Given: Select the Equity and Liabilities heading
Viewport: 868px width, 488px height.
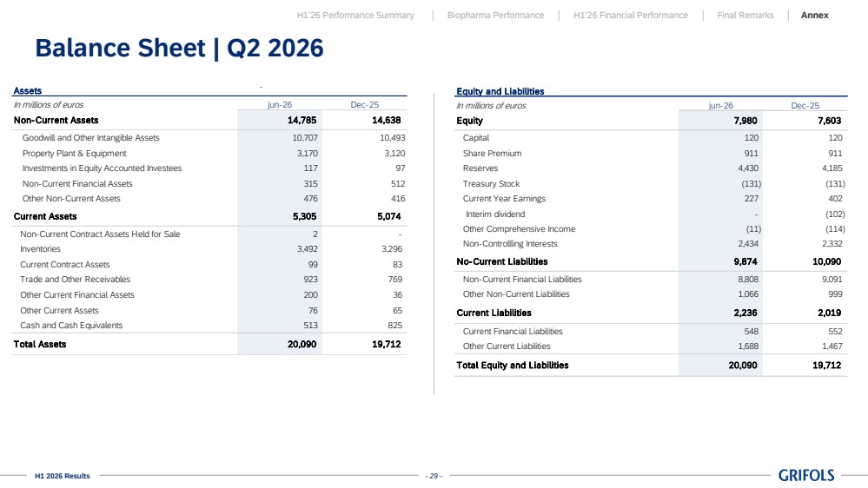Looking at the screenshot, I should click(x=500, y=91).
